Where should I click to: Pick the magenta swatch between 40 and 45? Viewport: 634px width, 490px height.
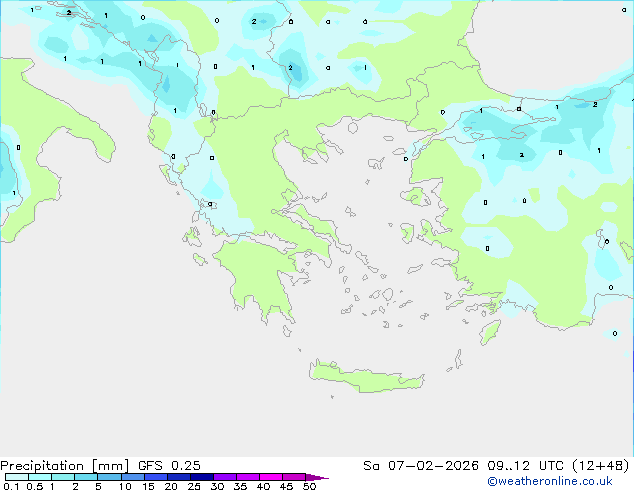pos(271,477)
